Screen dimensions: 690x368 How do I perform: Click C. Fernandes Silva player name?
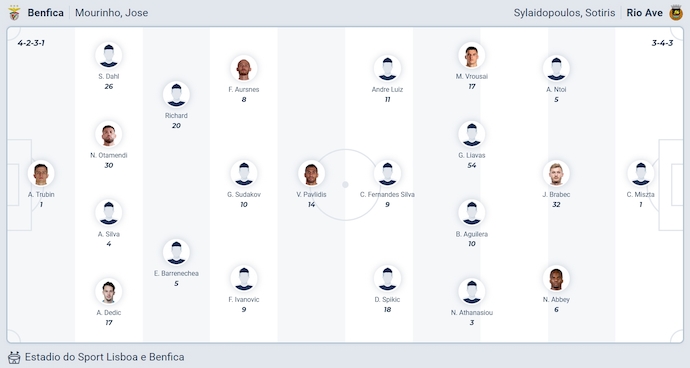[387, 195]
